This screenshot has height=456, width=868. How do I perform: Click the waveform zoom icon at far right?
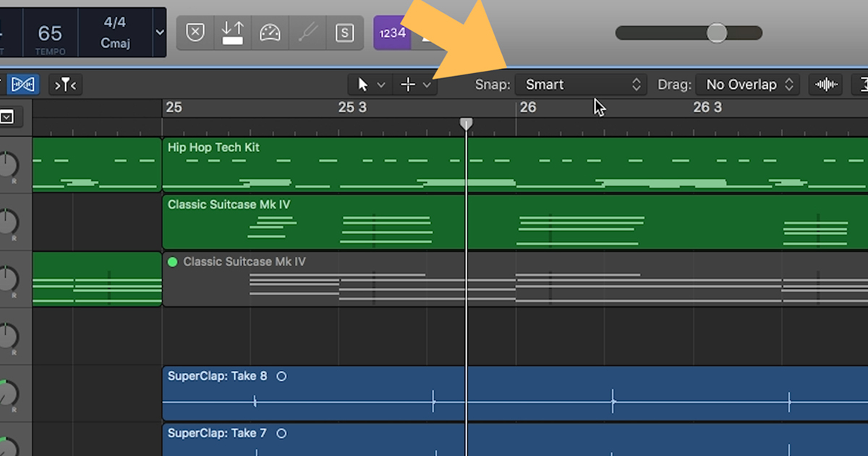(825, 84)
